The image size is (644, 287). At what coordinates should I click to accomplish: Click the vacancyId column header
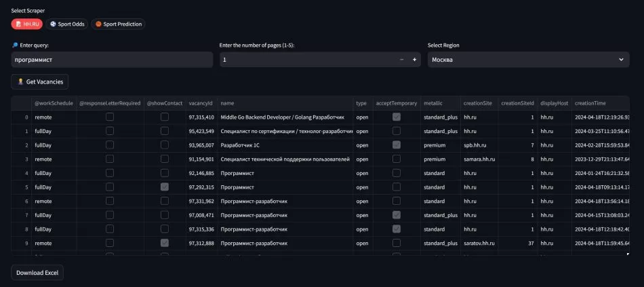(x=201, y=103)
